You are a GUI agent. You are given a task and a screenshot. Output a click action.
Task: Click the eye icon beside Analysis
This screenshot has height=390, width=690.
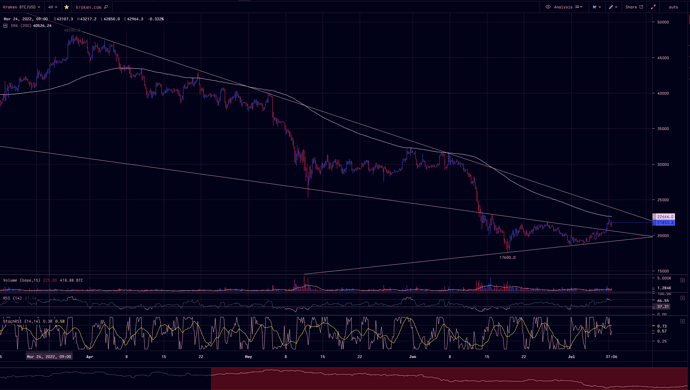click(548, 7)
